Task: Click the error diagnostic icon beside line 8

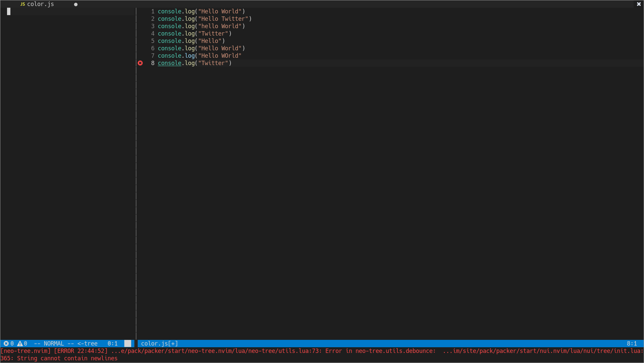Action: click(140, 63)
